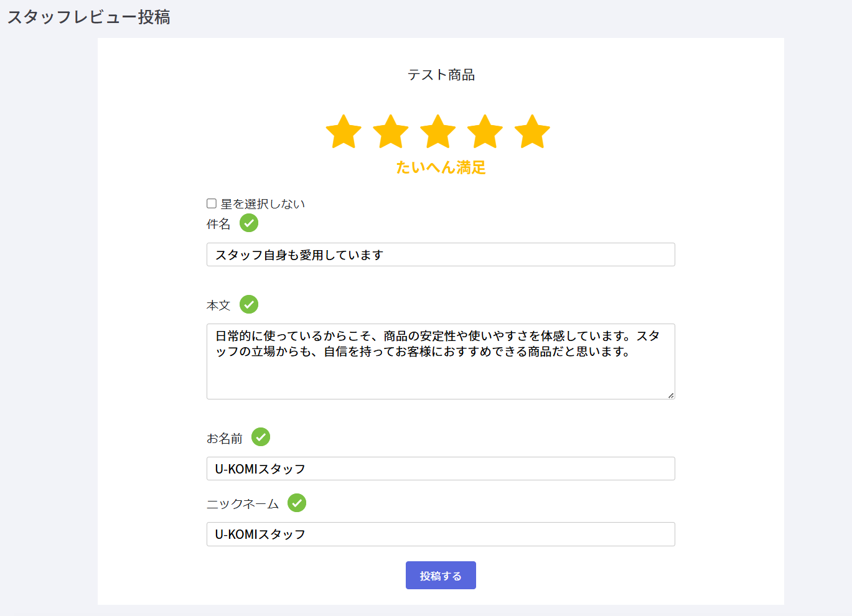The height and width of the screenshot is (616, 852).
Task: Focus the 件名 subject input field
Action: 441,254
